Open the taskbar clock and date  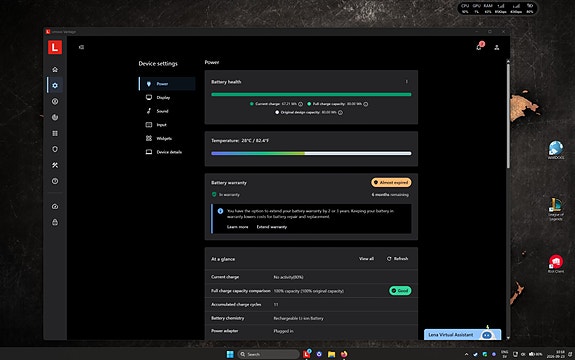(556, 354)
